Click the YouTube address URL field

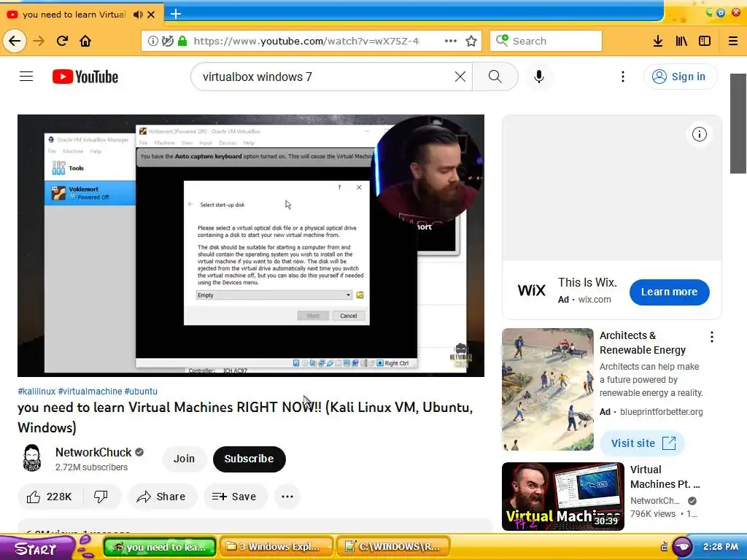(306, 41)
